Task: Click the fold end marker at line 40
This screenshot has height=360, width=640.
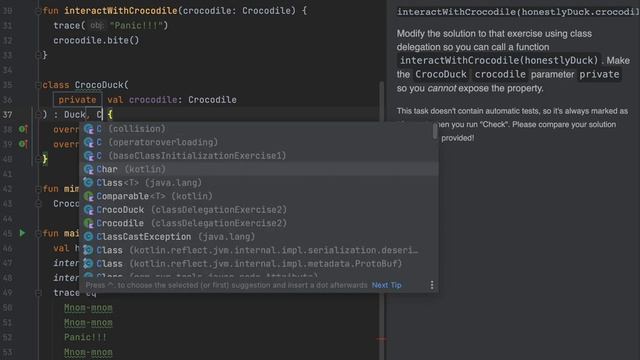Action: point(38,159)
